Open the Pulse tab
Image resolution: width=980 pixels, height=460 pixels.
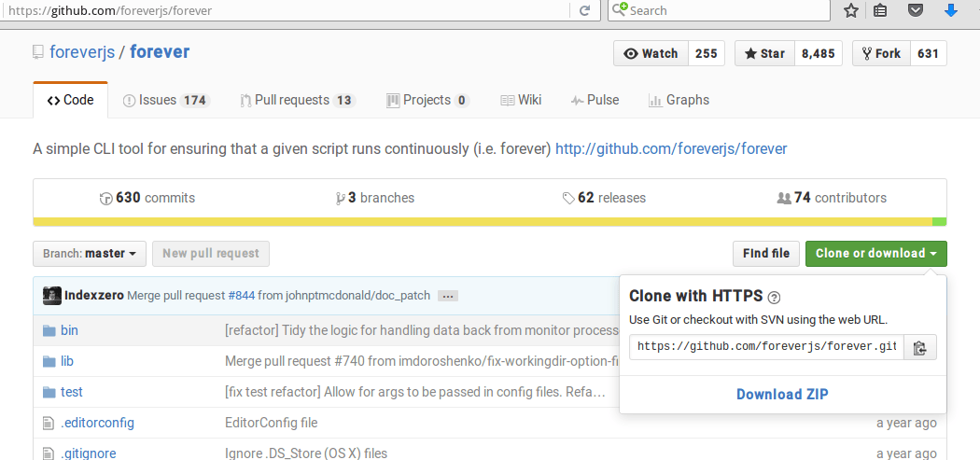click(x=595, y=100)
